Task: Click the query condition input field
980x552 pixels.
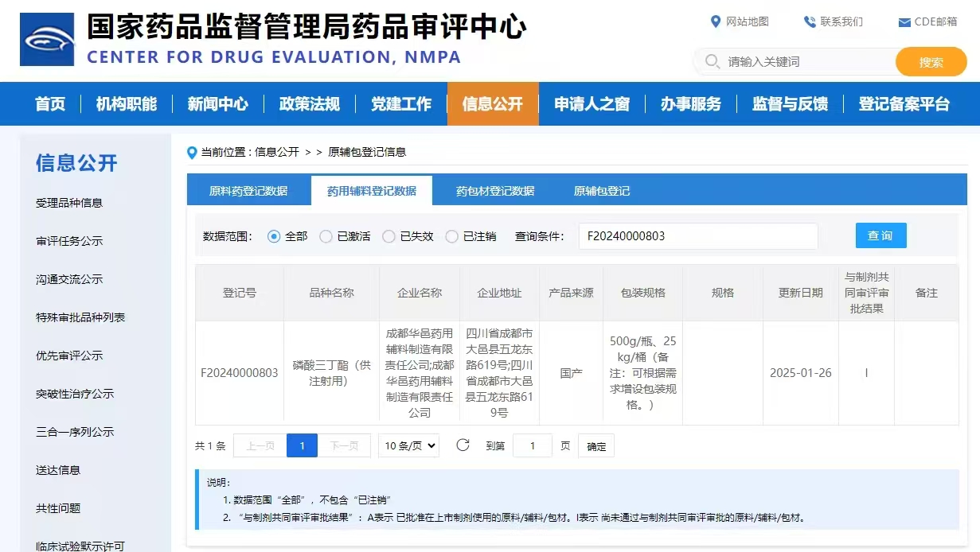Action: point(697,236)
